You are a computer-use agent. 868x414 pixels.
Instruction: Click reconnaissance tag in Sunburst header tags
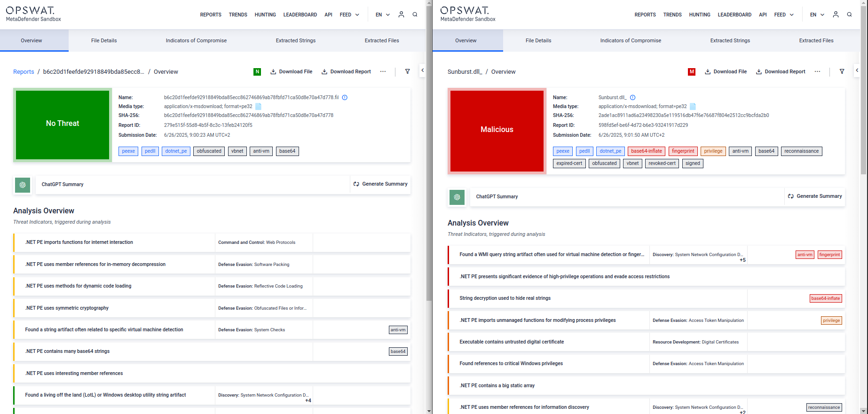point(802,151)
